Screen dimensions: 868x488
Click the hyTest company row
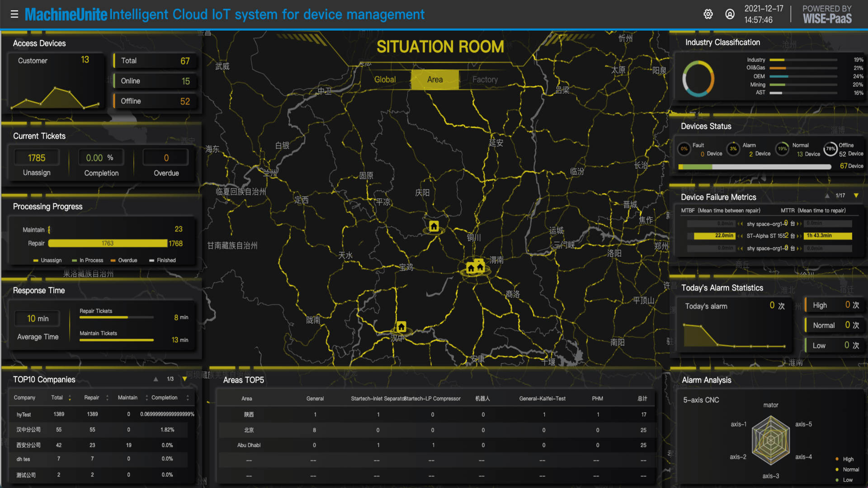(102, 414)
